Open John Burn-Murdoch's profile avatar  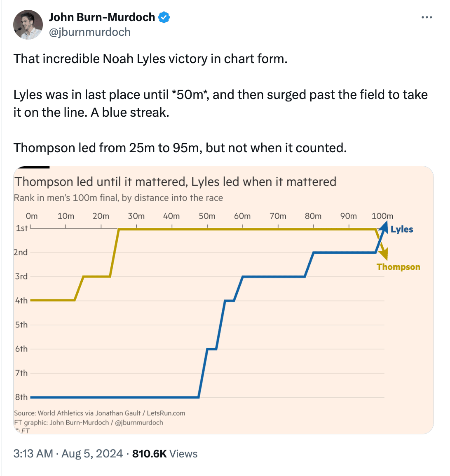point(28,25)
